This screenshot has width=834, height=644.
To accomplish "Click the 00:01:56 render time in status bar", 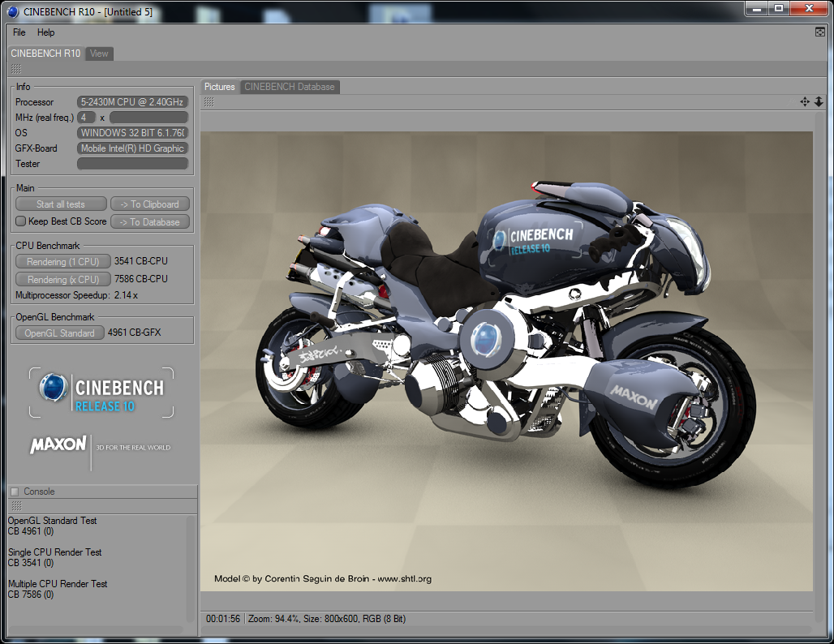I will (x=223, y=619).
